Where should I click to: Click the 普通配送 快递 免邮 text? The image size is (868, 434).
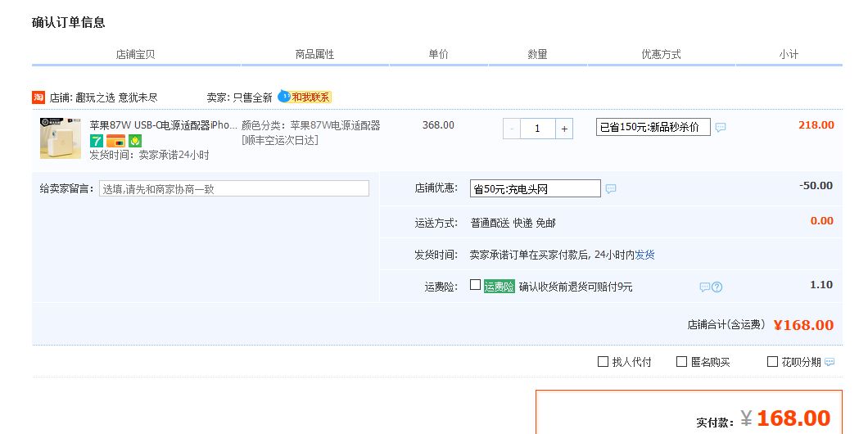(x=513, y=223)
